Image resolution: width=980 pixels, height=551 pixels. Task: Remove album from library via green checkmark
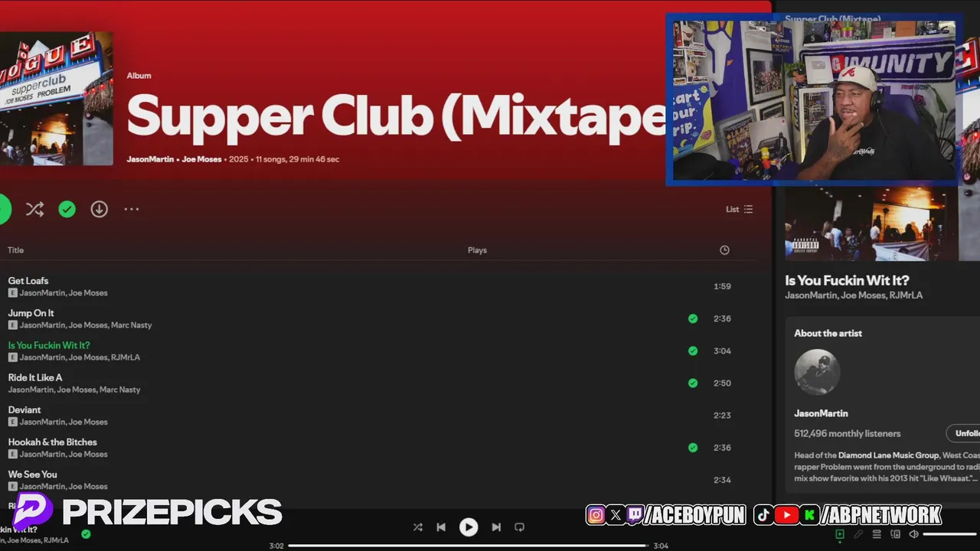coord(67,209)
